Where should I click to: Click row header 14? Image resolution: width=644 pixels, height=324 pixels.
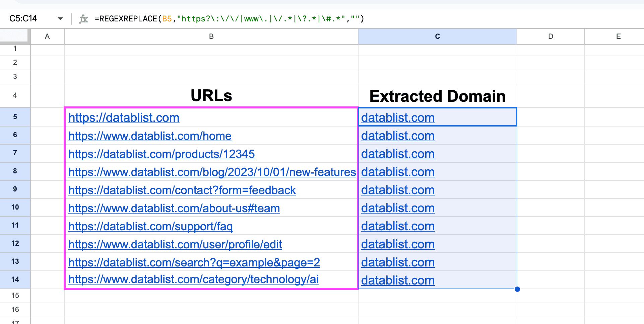pyautogui.click(x=15, y=279)
